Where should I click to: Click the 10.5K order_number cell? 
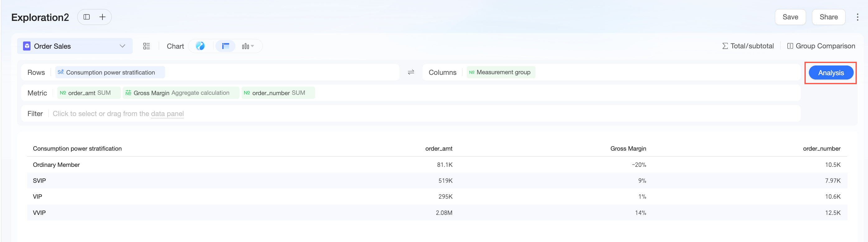pos(833,165)
